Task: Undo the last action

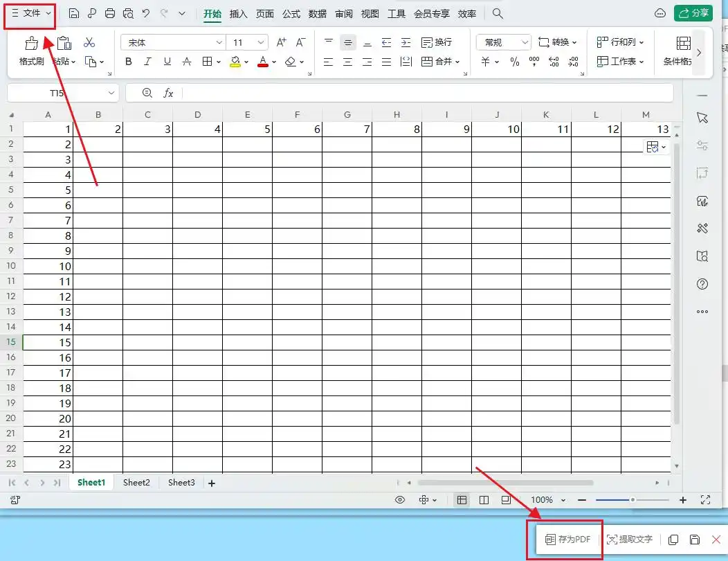Action: point(146,13)
